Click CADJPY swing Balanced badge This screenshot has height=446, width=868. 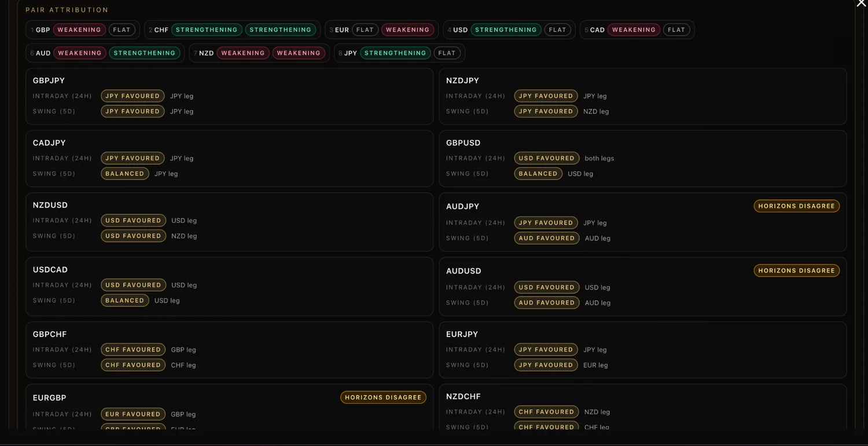[124, 173]
